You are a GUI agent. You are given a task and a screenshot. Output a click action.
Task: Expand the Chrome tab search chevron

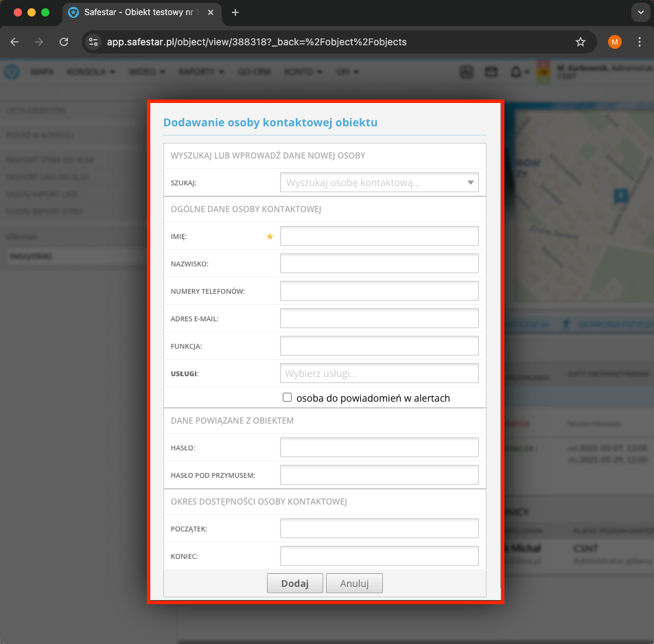(x=640, y=12)
